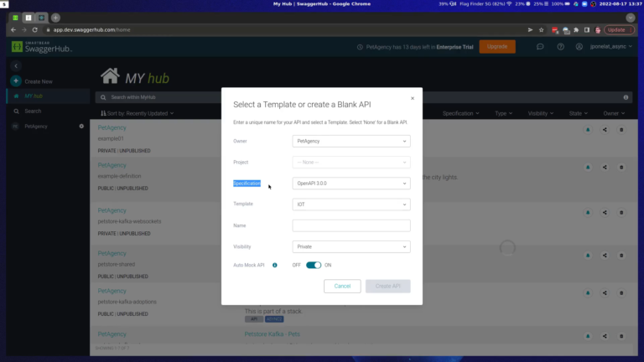Open the chat messages icon in header
This screenshot has width=644, height=362.
pos(540,47)
